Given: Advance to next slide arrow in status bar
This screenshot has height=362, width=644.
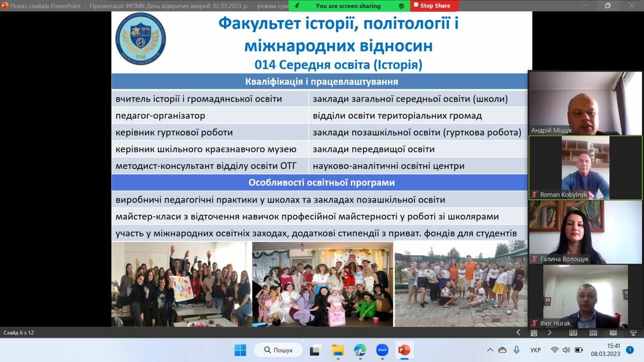Looking at the screenshot, I should tap(550, 332).
